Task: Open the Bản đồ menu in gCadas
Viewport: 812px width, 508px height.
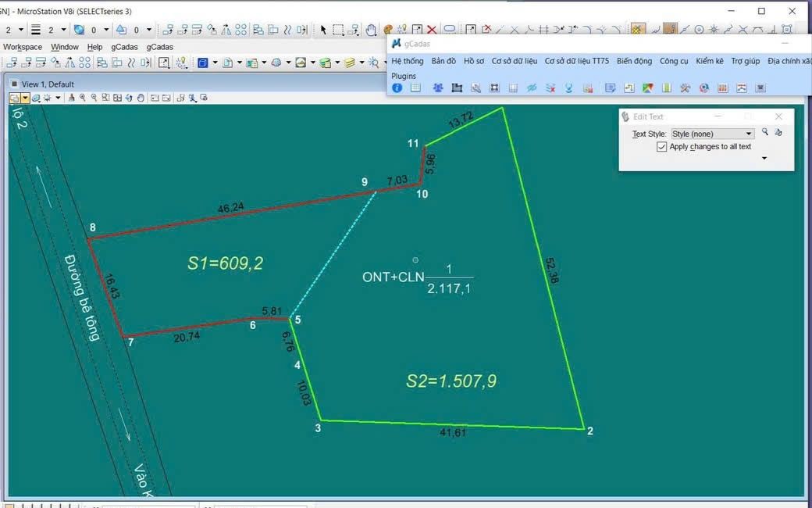Action: 443,61
